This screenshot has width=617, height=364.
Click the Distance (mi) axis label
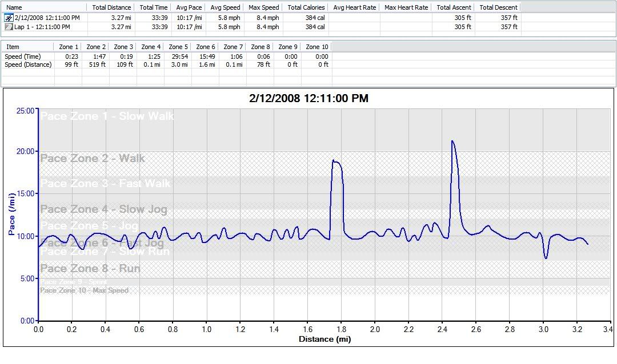(x=324, y=339)
